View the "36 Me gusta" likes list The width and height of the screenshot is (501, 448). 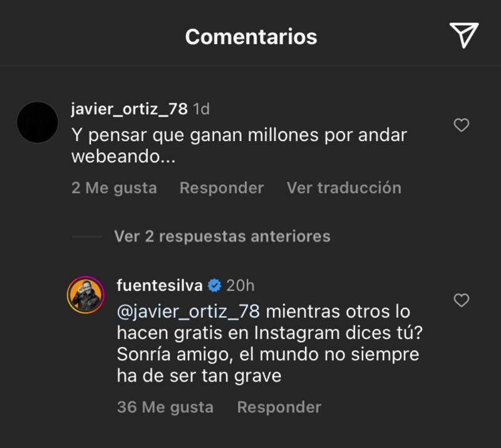click(x=165, y=407)
